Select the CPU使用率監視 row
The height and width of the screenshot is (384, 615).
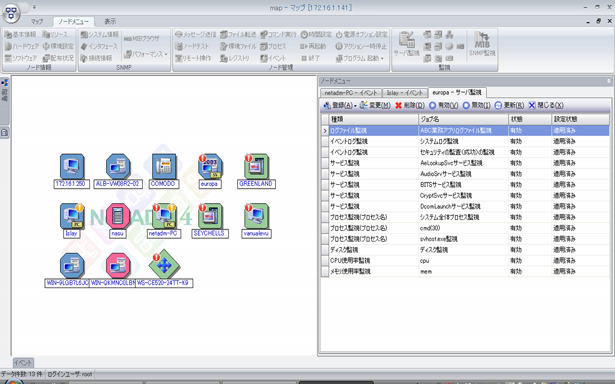coord(465,260)
